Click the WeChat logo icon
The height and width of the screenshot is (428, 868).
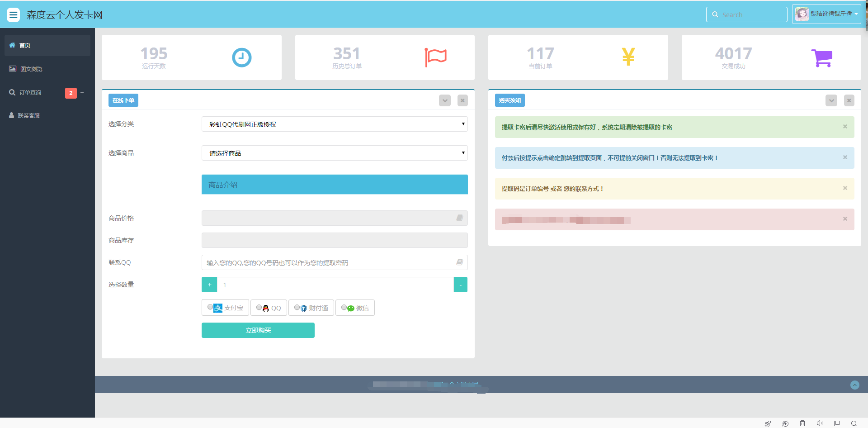click(351, 309)
